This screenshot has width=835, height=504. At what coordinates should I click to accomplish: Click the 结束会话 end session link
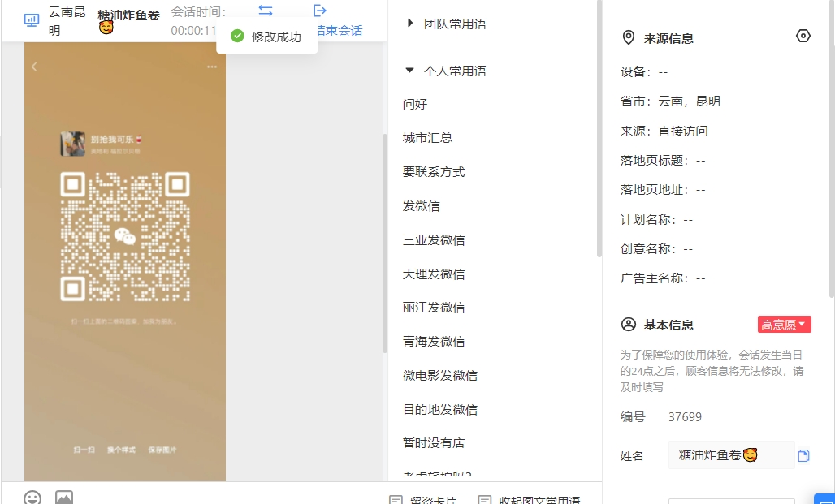tap(340, 30)
